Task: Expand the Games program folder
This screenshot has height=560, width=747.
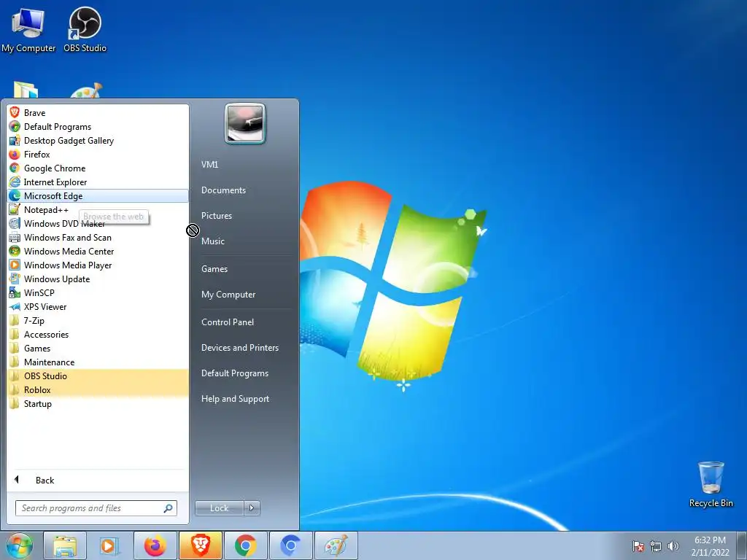Action: coord(98,348)
